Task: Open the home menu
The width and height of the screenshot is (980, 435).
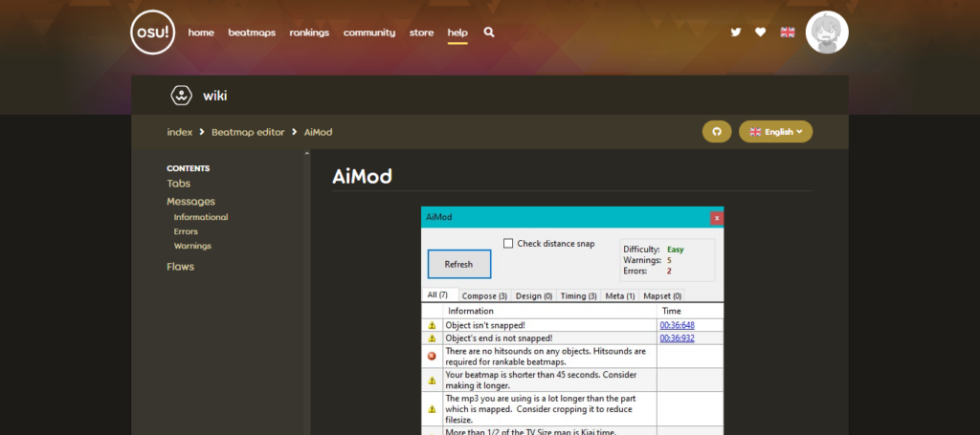Action: pyautogui.click(x=201, y=33)
